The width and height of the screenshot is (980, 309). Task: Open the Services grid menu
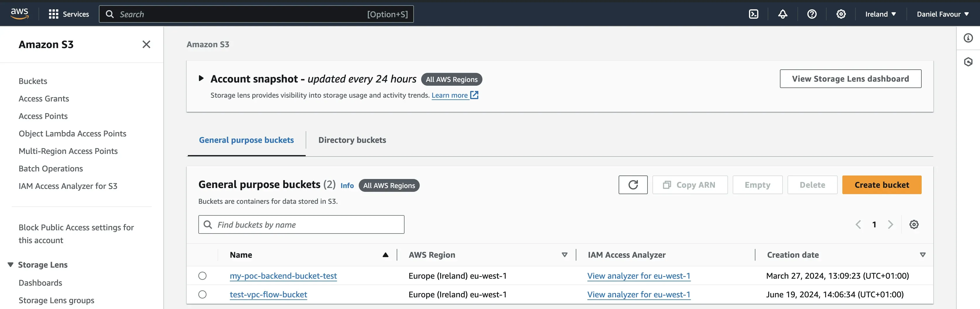69,14
